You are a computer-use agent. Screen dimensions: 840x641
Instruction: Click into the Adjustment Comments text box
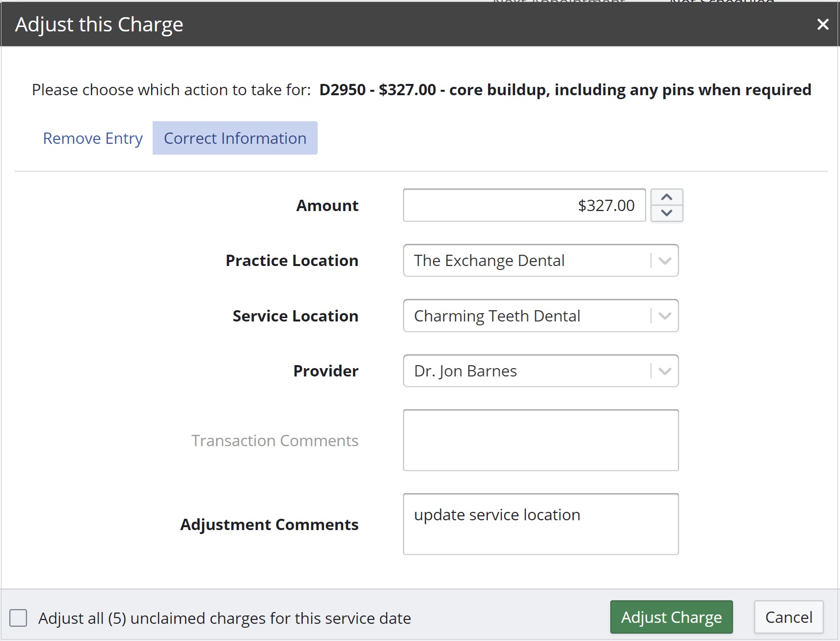[541, 524]
